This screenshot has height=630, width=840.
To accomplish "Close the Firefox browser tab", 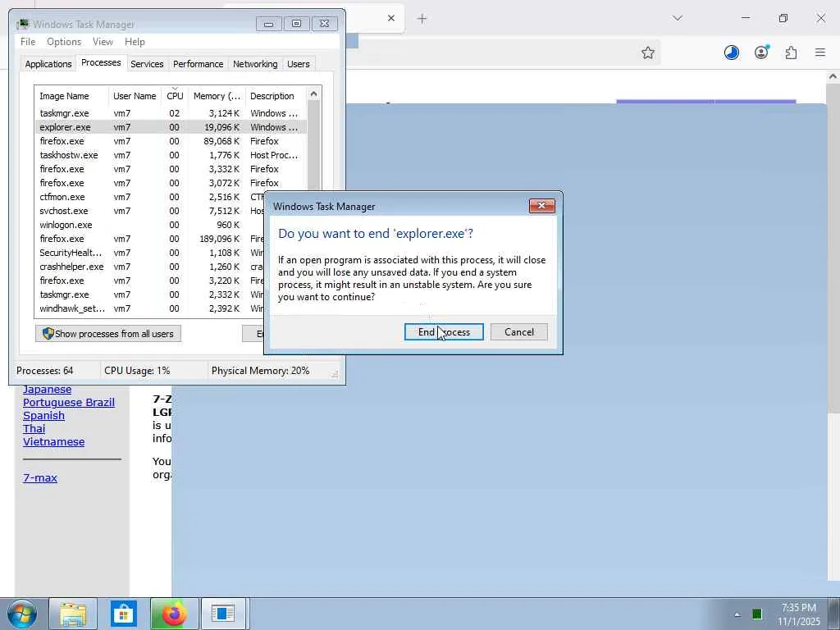I will click(391, 18).
